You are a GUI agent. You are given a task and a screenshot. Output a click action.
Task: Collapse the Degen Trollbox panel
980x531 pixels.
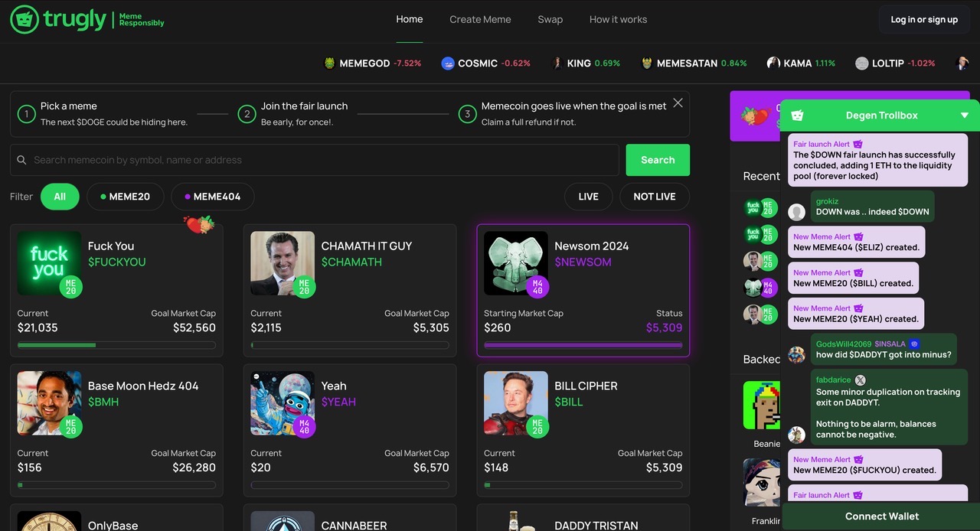coord(964,116)
